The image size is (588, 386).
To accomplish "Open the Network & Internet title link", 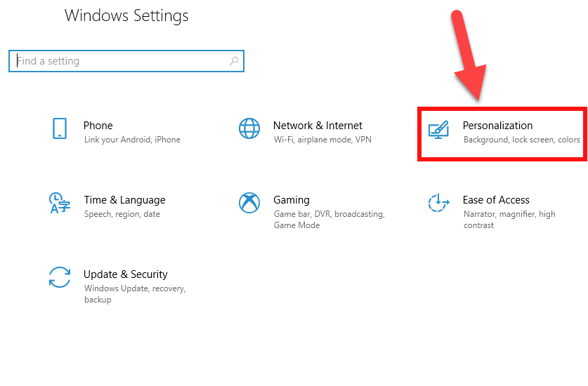I will point(318,126).
